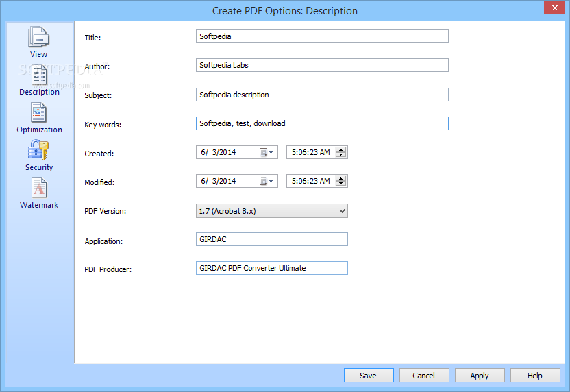Increase the Modified time value
Viewport: 570px width, 392px height.
tap(340, 179)
